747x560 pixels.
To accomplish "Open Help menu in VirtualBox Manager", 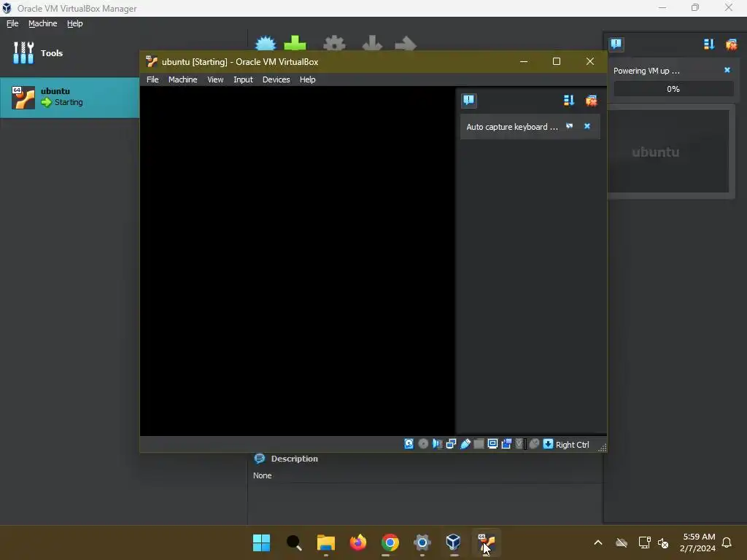I will click(x=74, y=23).
